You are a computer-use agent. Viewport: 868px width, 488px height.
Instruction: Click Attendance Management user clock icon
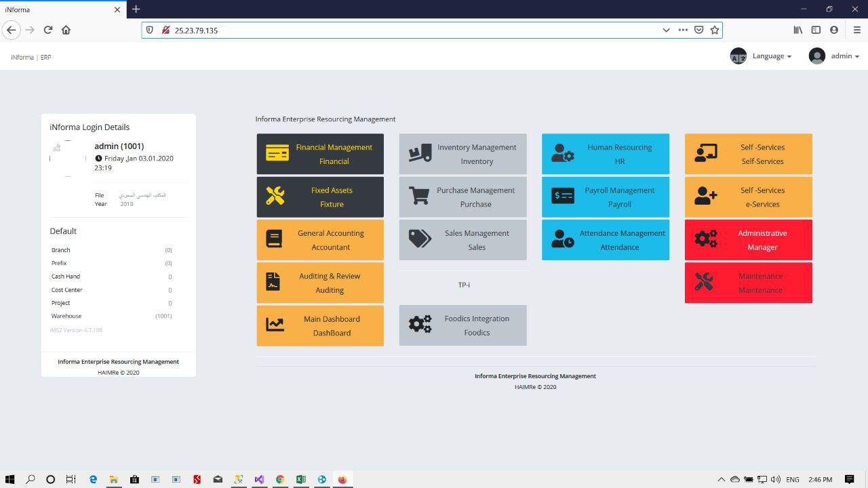point(562,239)
